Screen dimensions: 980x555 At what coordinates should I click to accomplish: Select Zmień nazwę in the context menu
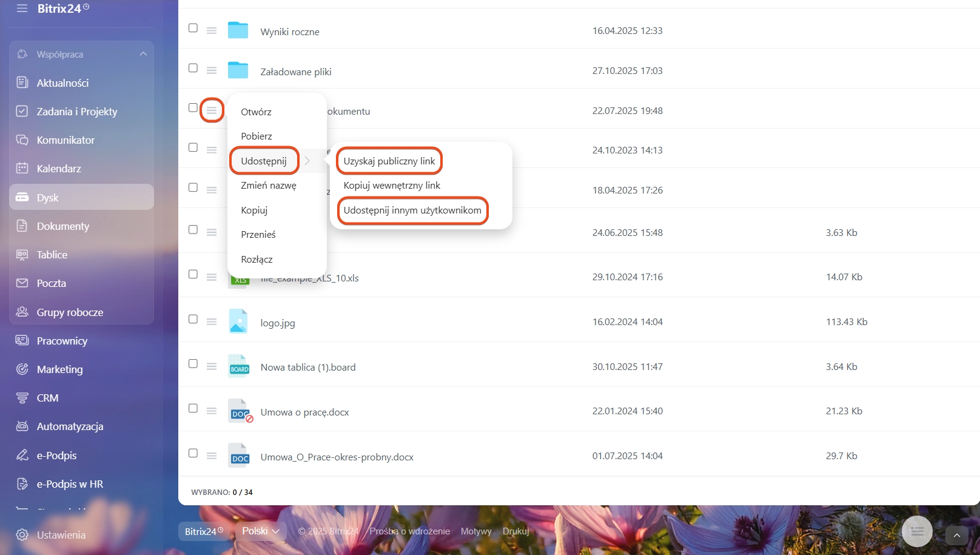pyautogui.click(x=269, y=186)
